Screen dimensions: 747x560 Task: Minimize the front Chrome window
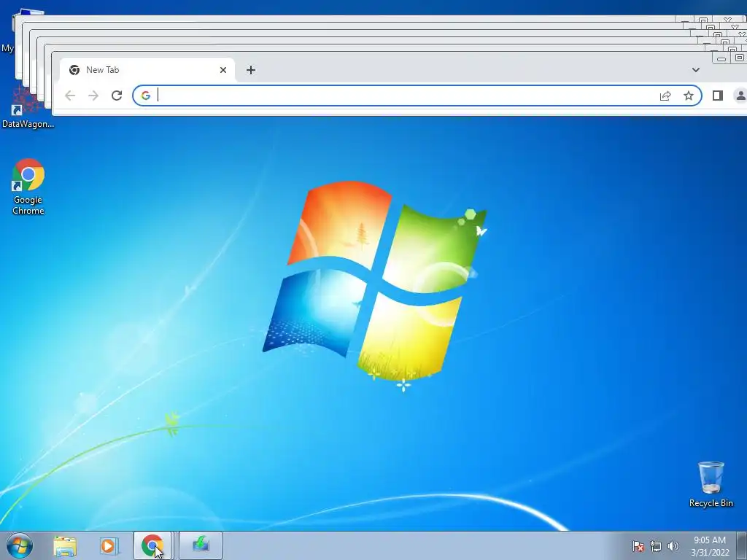[721, 58]
